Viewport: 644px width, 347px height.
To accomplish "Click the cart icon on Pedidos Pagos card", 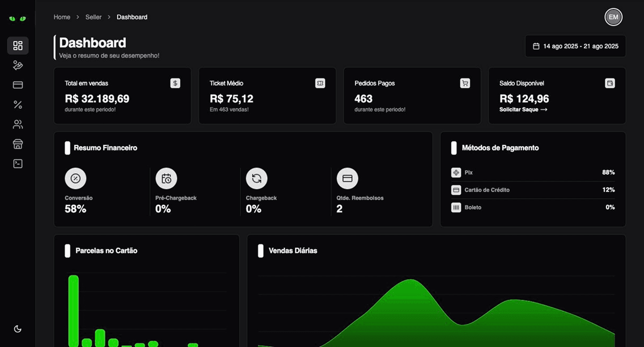I will coord(465,83).
